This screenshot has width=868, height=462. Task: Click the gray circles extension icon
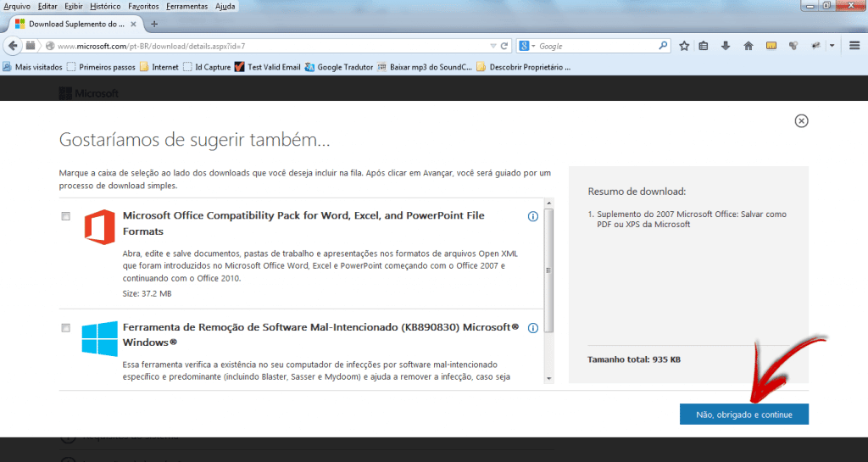(x=793, y=46)
